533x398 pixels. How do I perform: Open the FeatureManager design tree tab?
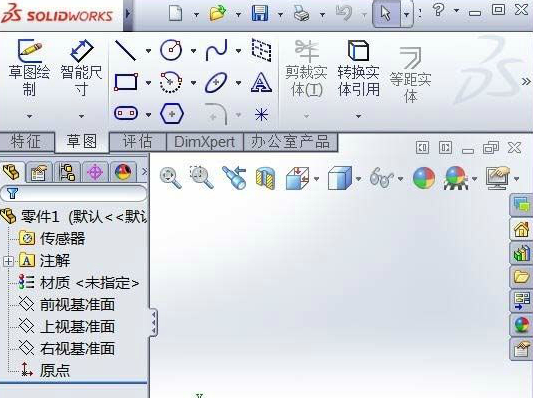(x=12, y=172)
